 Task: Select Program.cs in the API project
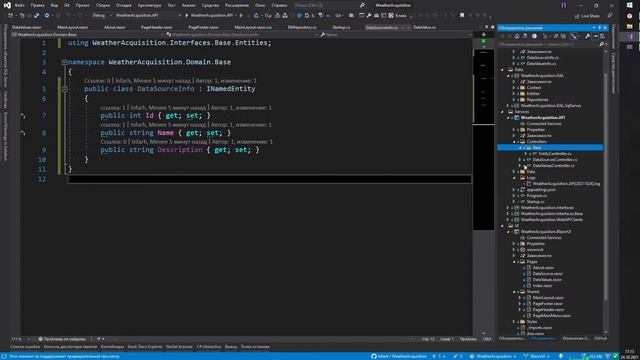pyautogui.click(x=536, y=196)
